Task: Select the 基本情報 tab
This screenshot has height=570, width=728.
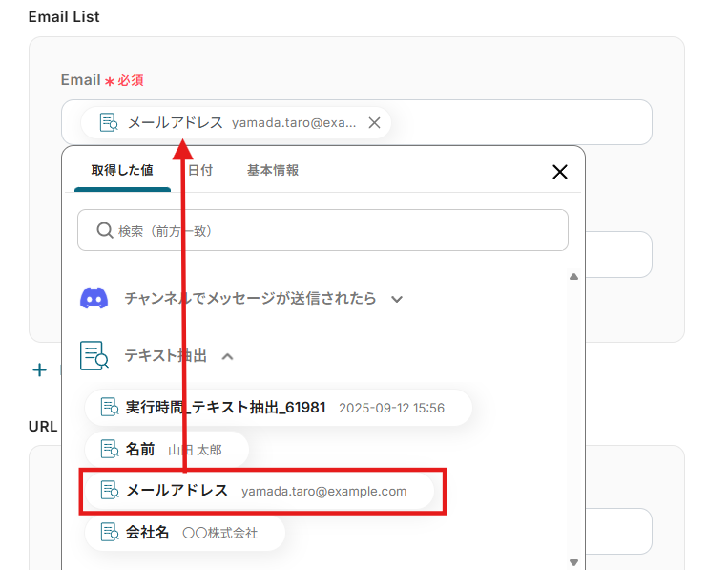Action: click(x=273, y=171)
